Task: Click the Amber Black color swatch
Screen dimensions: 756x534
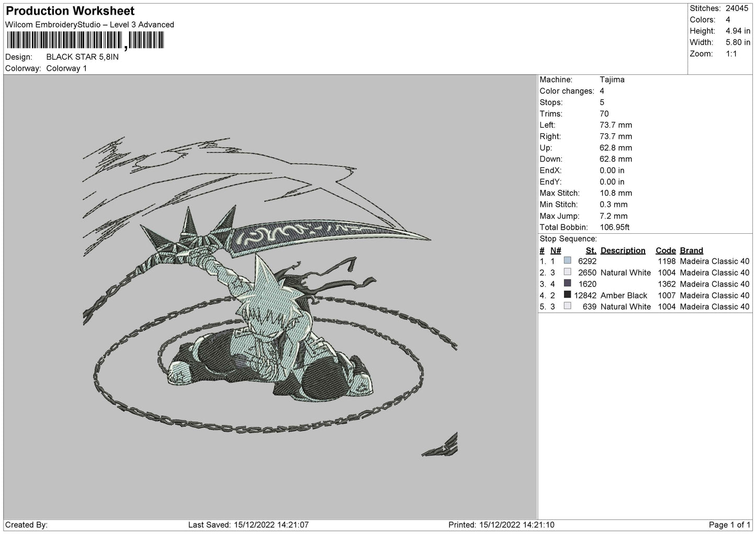Action: tap(568, 295)
